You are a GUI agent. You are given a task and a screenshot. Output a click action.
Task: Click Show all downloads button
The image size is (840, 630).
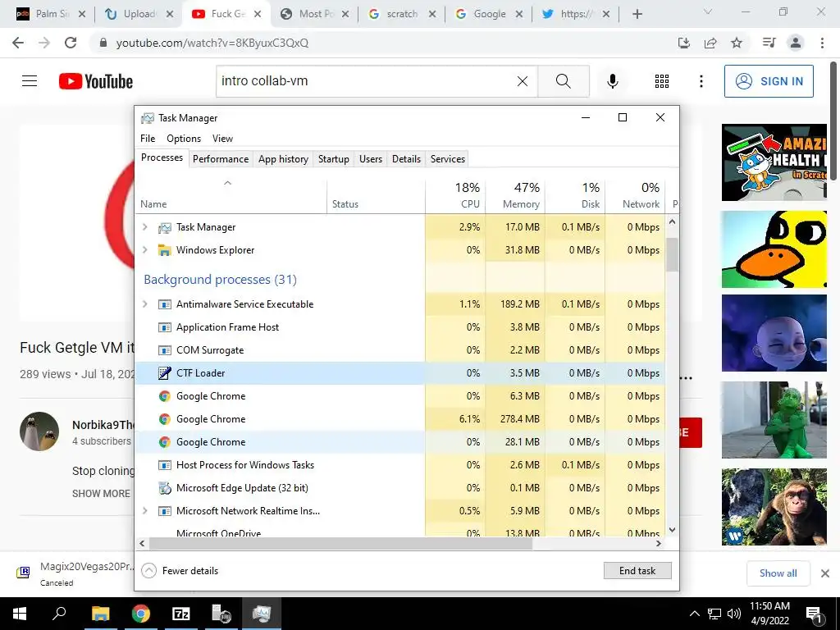[778, 573]
